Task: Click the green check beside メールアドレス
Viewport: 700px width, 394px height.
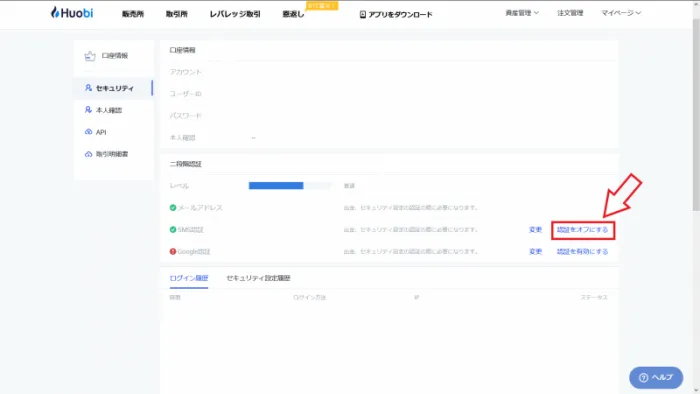Action: [173, 207]
